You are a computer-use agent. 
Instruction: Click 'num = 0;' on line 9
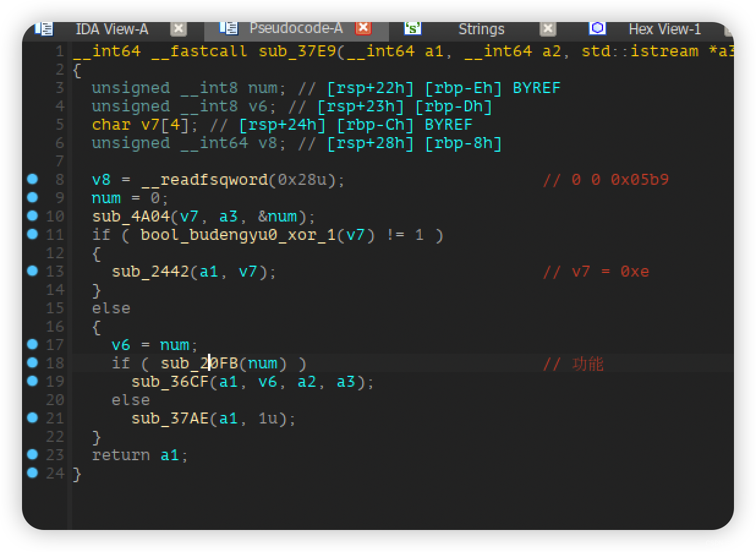coord(131,198)
